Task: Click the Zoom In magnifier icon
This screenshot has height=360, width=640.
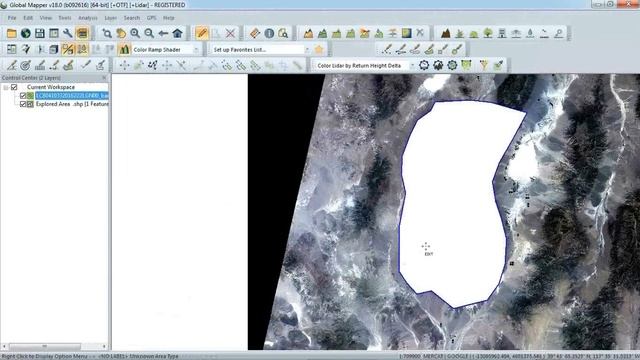Action: coord(135,33)
